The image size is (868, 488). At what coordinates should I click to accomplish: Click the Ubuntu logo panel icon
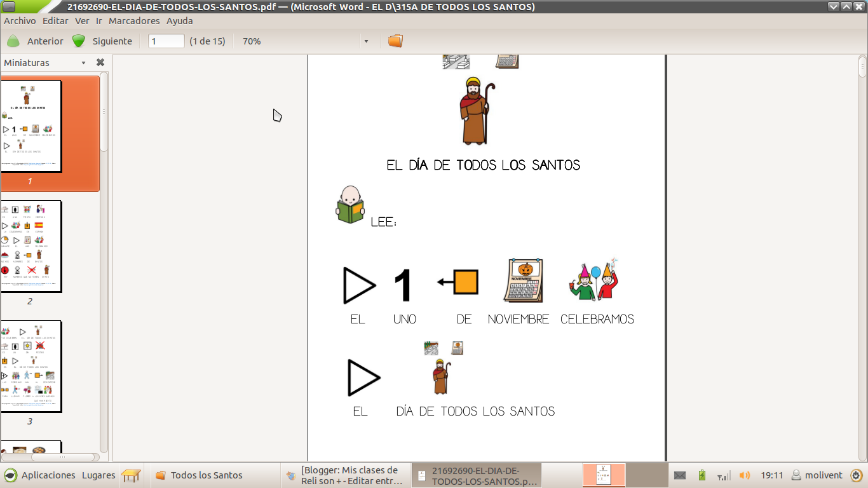click(x=11, y=475)
